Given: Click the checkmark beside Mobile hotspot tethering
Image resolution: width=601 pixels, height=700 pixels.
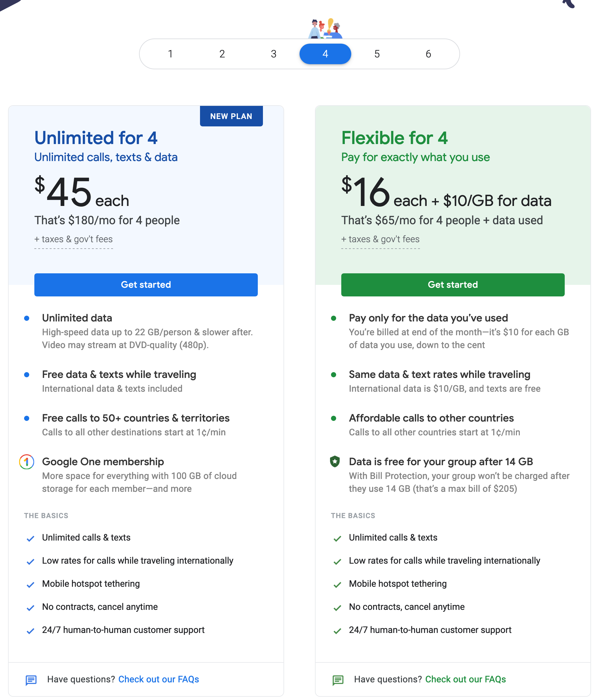Looking at the screenshot, I should pos(30,585).
